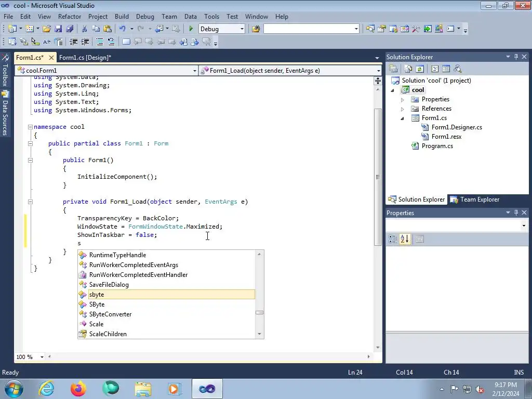Click the Copy icon in the toolbar

tap(96, 29)
